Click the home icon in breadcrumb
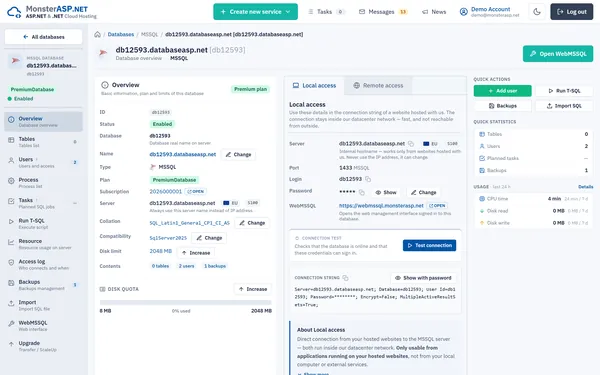 point(98,34)
